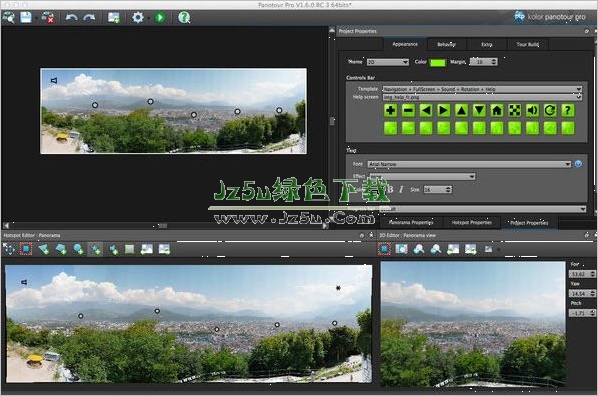The height and width of the screenshot is (396, 598).
Task: Open the Template dropdown in Controls Bar
Action: pos(482,89)
